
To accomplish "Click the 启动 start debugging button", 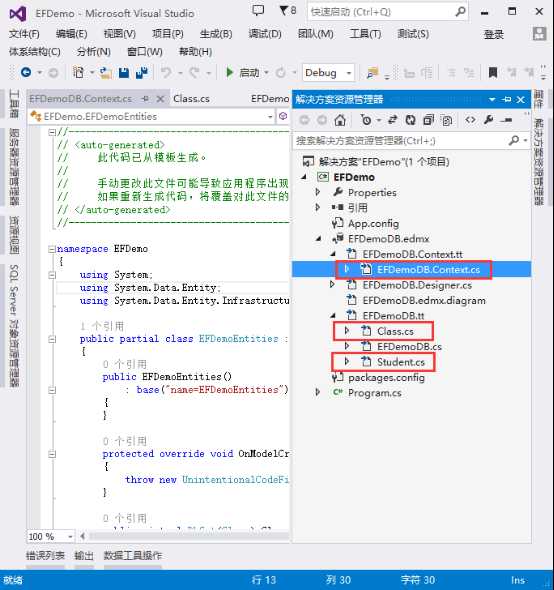I will (242, 73).
